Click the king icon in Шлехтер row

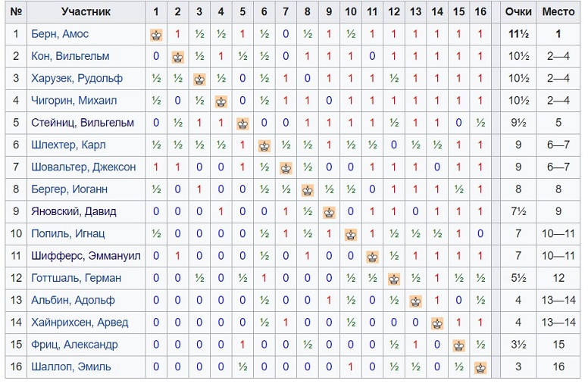click(264, 146)
